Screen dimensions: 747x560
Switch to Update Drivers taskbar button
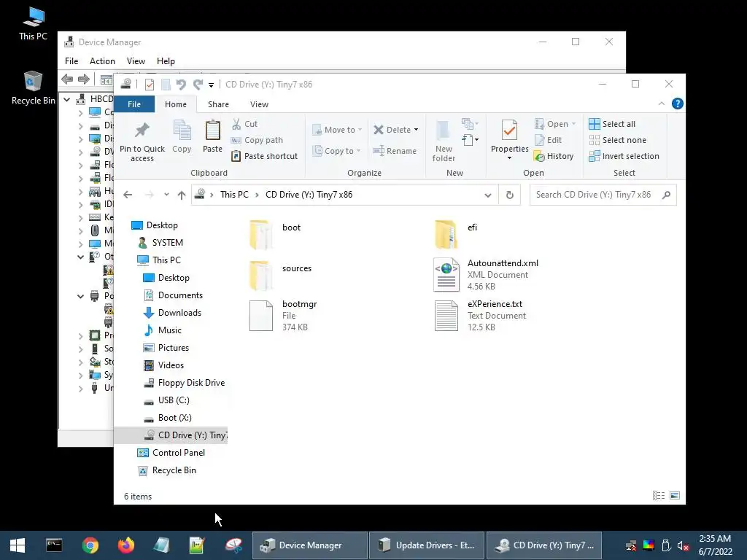(x=427, y=545)
